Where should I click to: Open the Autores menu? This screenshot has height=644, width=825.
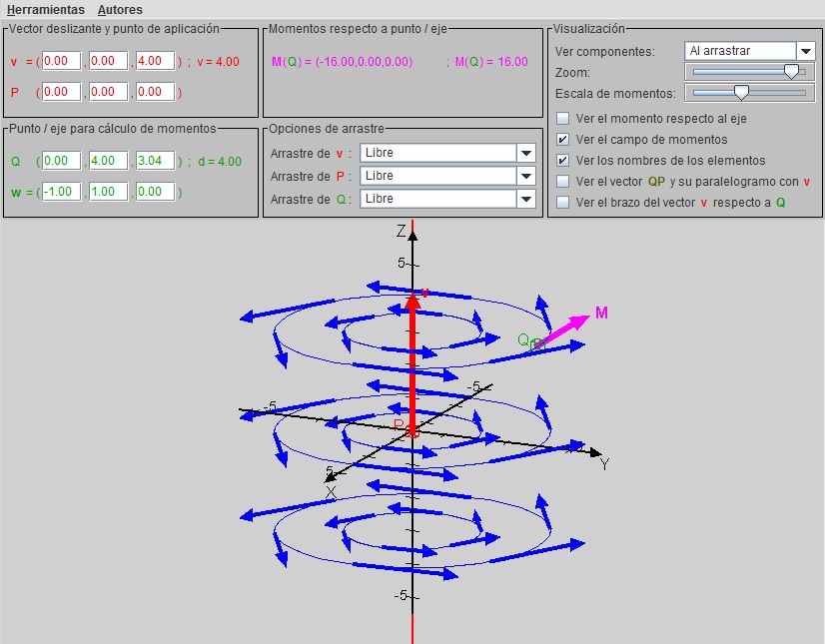coord(120,10)
